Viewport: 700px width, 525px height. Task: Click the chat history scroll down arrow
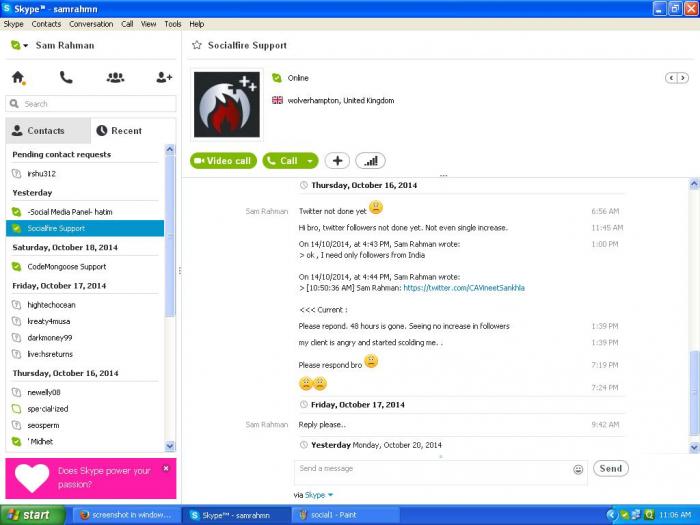click(694, 447)
